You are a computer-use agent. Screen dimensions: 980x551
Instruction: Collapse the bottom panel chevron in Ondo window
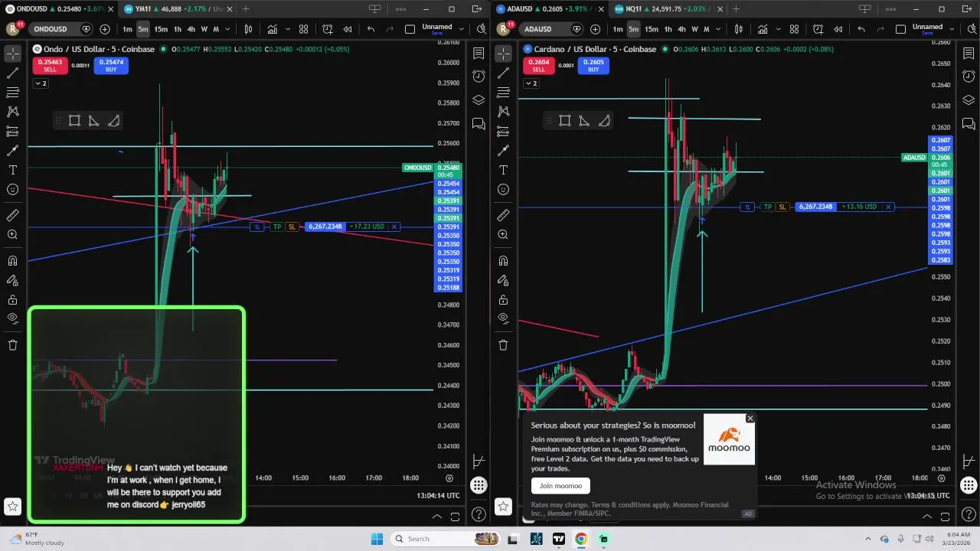[437, 517]
